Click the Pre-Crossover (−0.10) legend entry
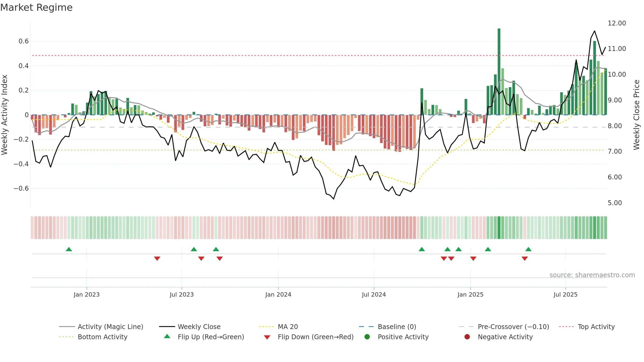Screen dimensions: 644x362 point(504,327)
